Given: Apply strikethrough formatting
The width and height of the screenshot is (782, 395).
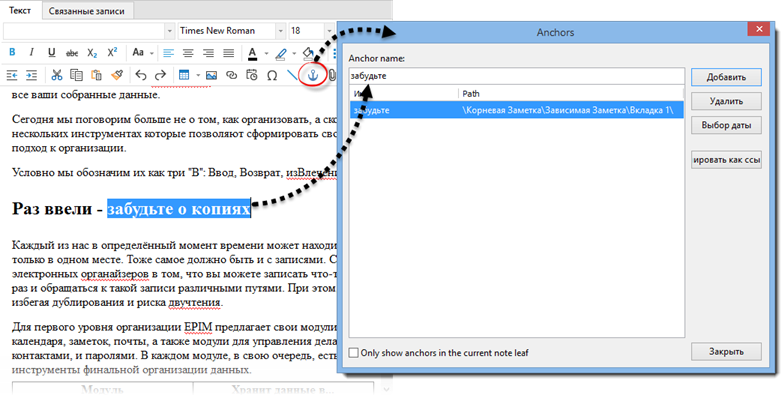Looking at the screenshot, I should click(x=72, y=52).
